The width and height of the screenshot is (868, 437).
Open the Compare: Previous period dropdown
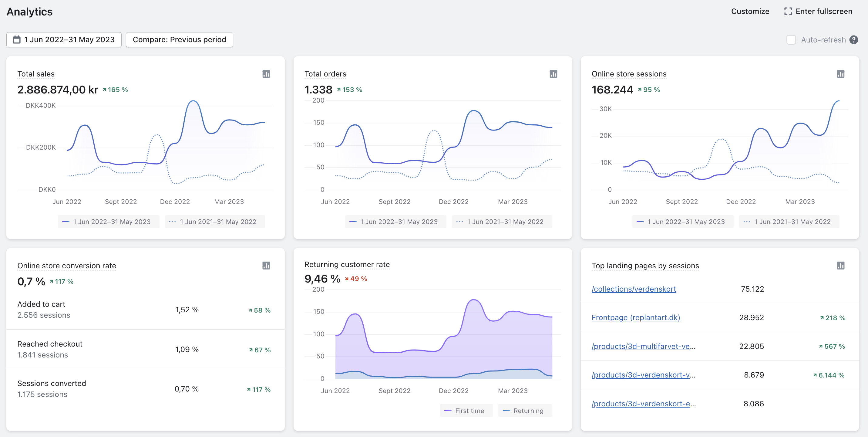(179, 40)
